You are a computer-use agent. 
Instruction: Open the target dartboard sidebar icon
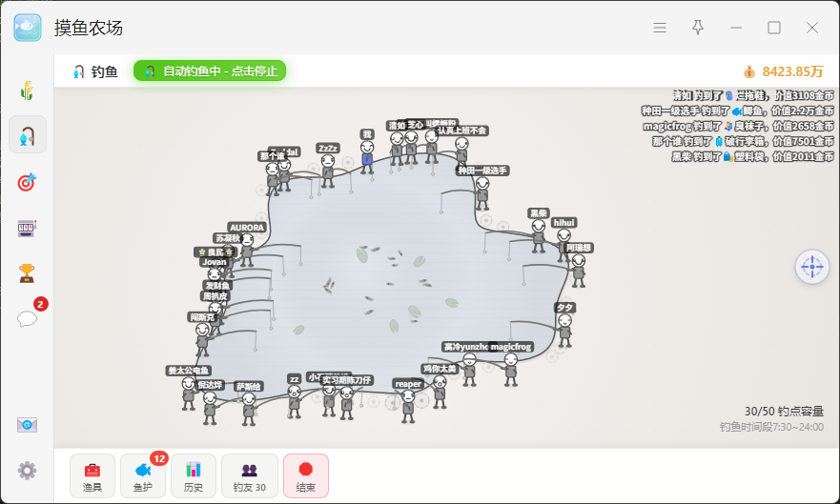click(27, 182)
